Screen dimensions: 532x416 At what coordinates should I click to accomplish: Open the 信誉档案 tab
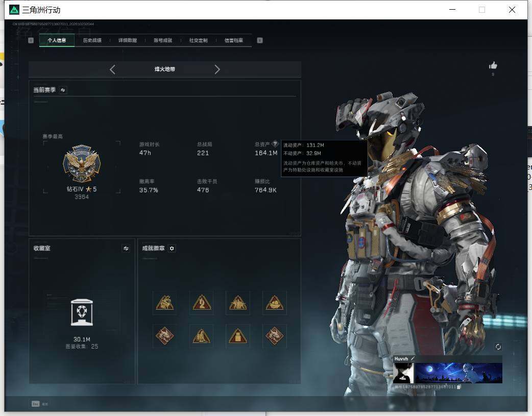[x=234, y=40]
